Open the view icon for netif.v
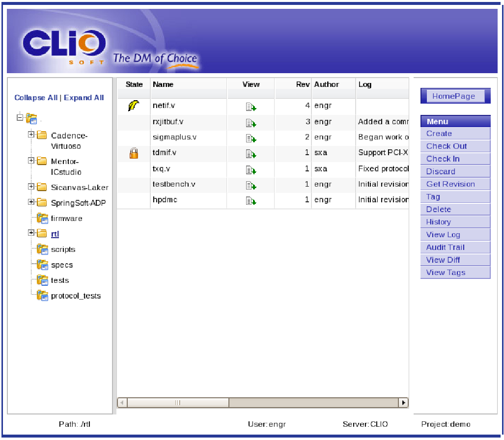 pos(251,107)
